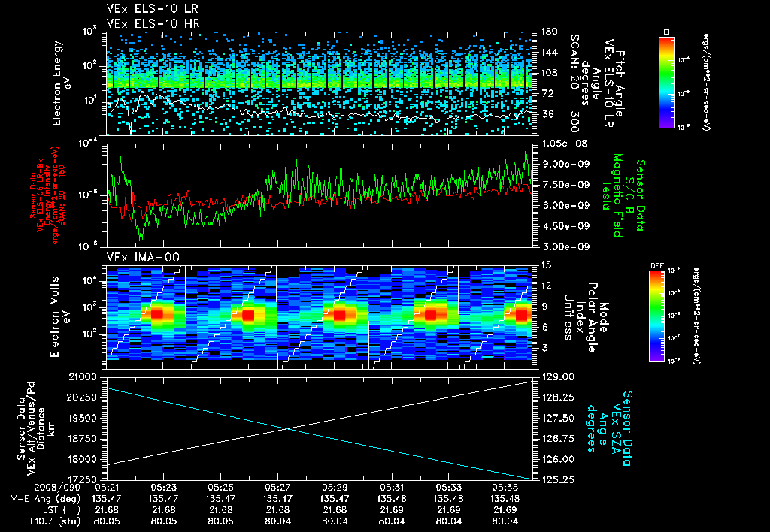Select the DEF color scale bar
The width and height of the screenshot is (770, 532).
pos(656,316)
